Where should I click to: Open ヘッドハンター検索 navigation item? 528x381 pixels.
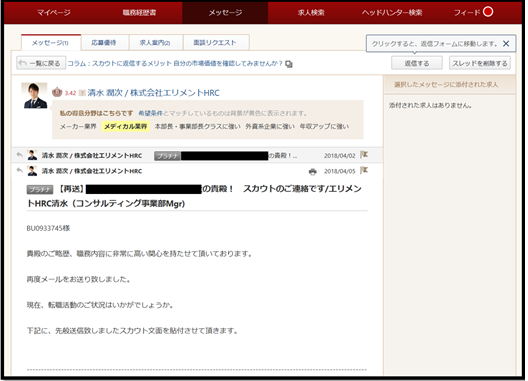coord(392,12)
